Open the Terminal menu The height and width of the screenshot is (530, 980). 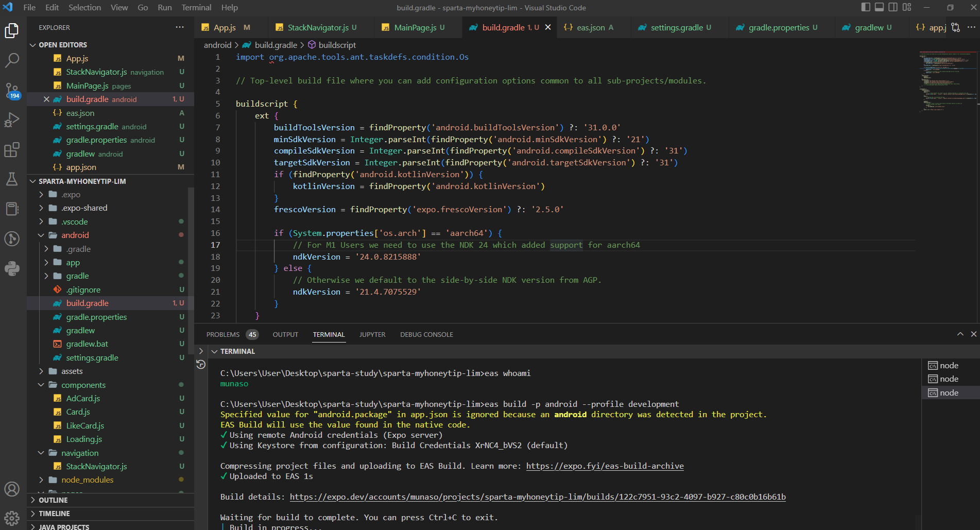(196, 7)
